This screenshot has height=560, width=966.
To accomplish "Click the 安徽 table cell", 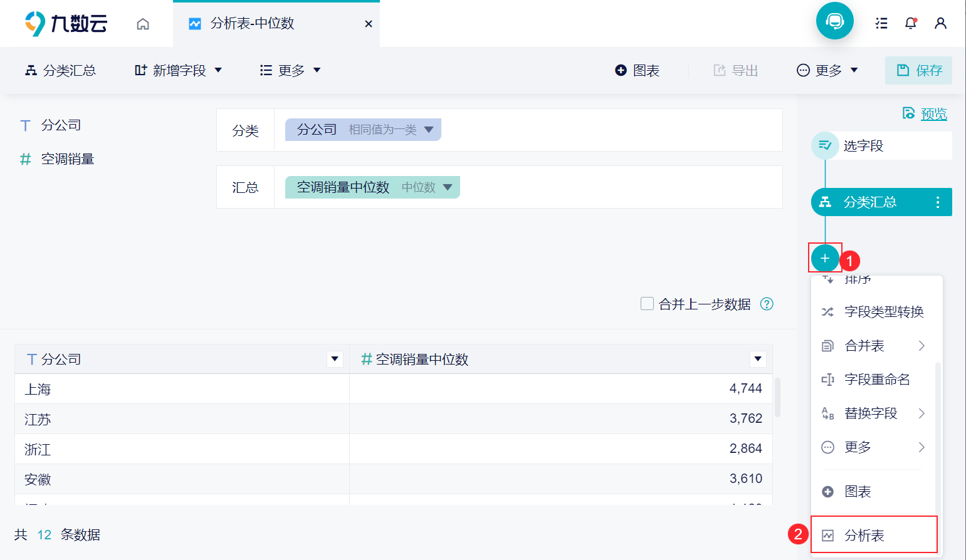I will 182,479.
